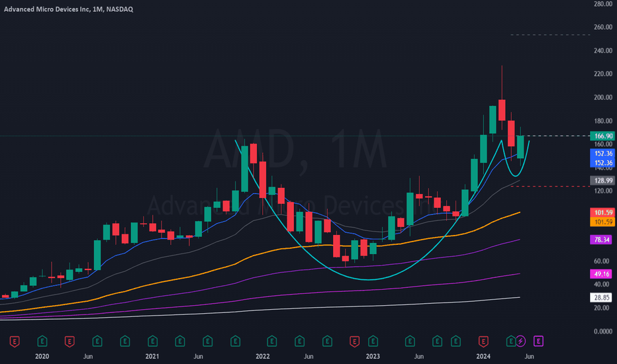Click the 2023 time axis label
The image size is (617, 364).
(373, 356)
